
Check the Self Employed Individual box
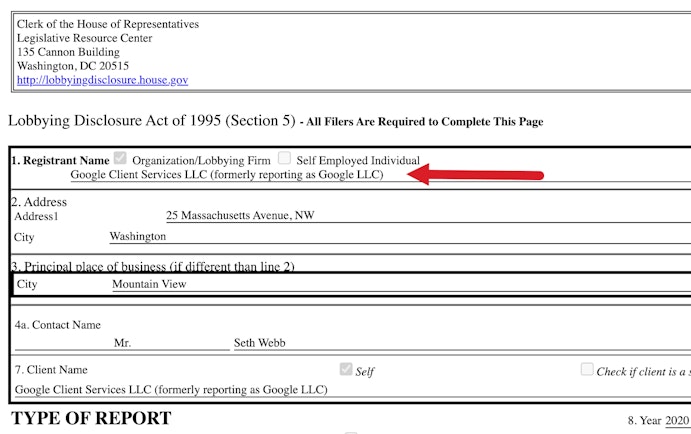[x=284, y=158]
